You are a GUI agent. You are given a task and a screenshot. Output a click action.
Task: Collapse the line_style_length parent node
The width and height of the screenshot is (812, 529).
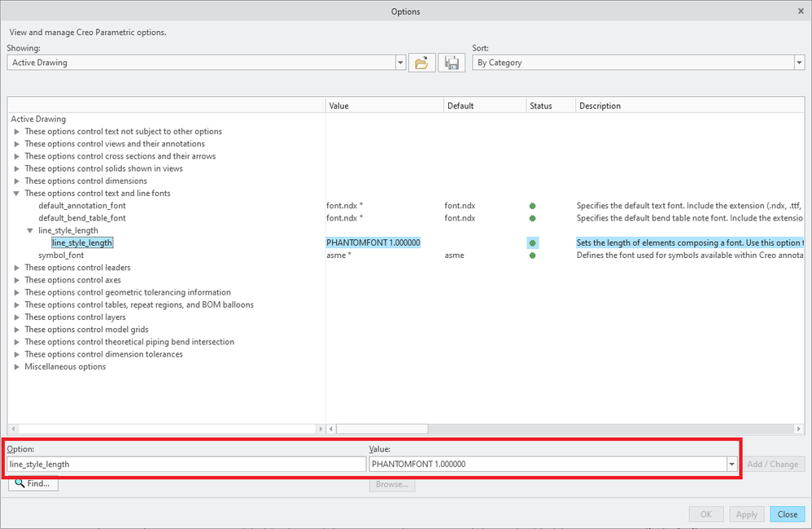pos(30,230)
